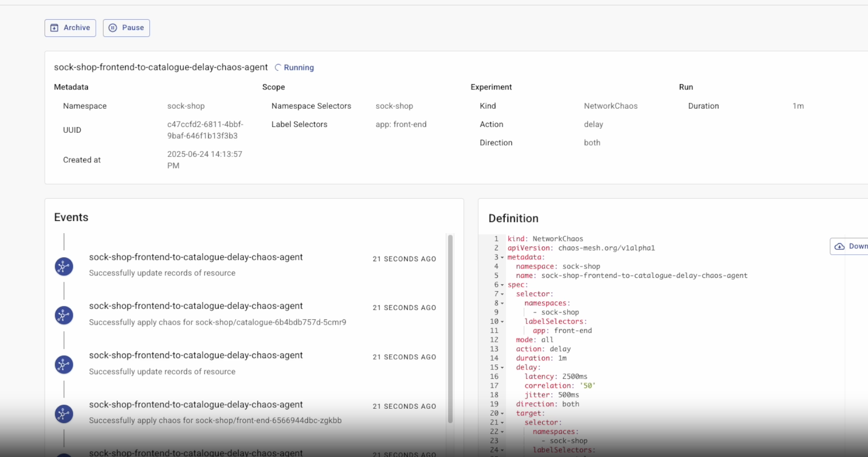Click the Archive box icon

click(x=55, y=28)
